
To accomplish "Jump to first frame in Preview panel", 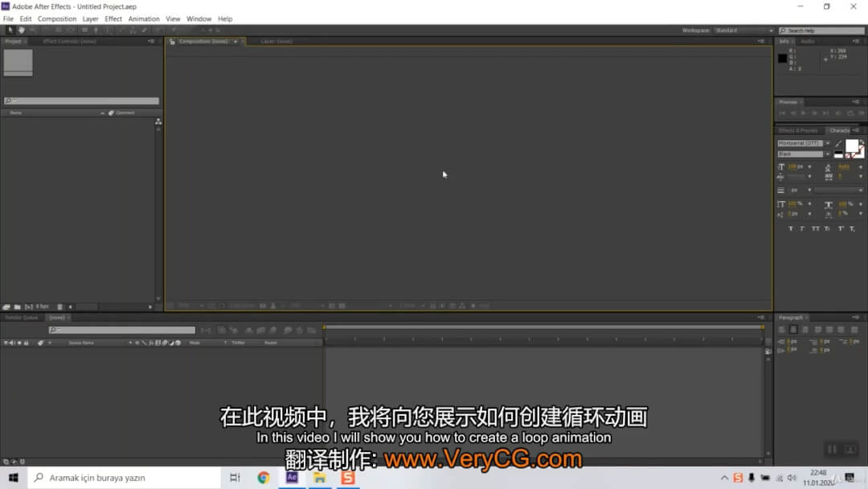I will (x=782, y=113).
